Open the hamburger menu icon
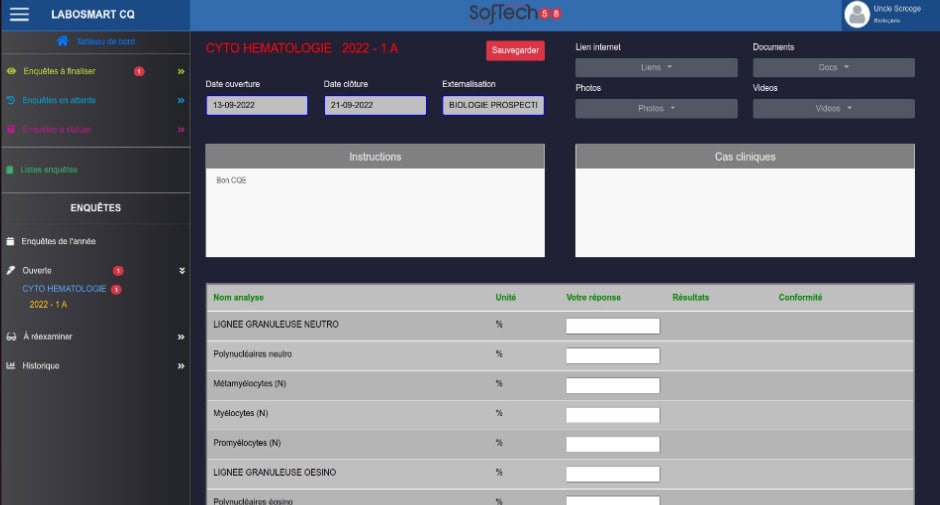This screenshot has height=505, width=940. pyautogui.click(x=19, y=14)
